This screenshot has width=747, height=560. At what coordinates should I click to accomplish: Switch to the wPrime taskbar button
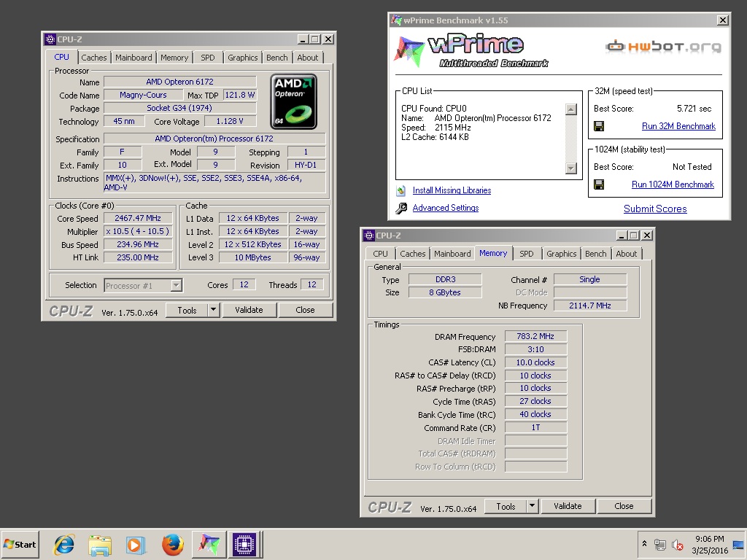pos(209,544)
